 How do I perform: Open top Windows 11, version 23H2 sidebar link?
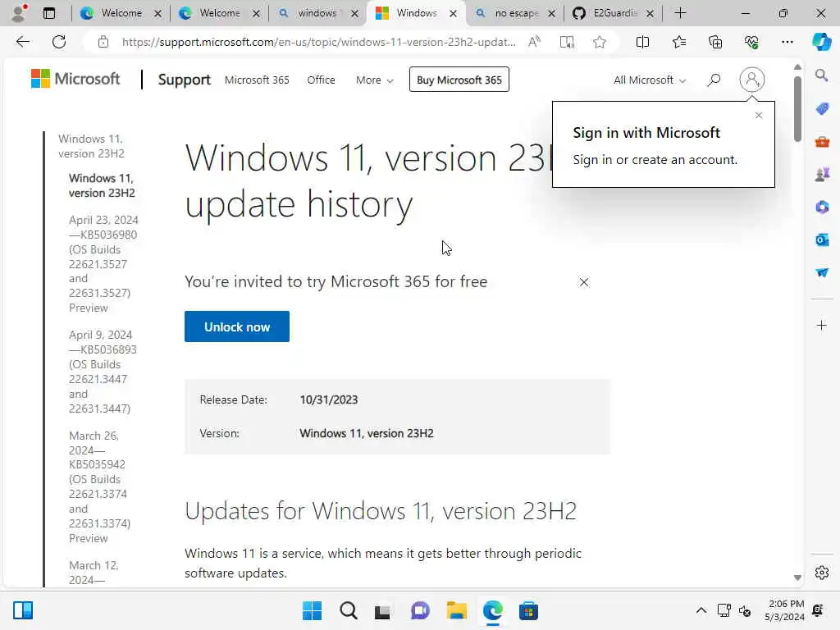click(x=91, y=146)
